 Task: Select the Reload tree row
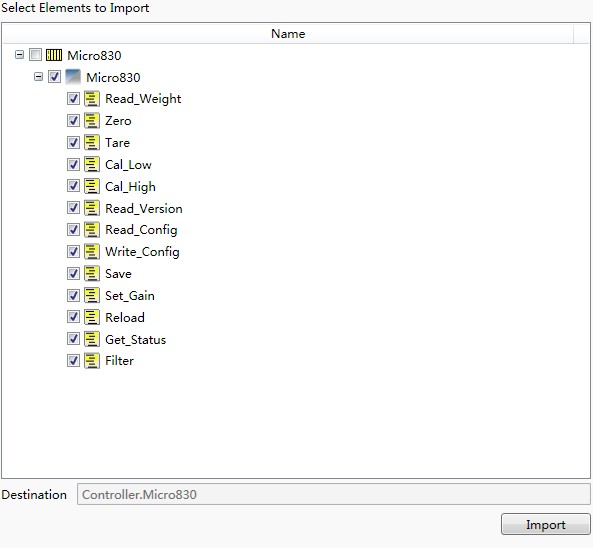pyautogui.click(x=125, y=317)
